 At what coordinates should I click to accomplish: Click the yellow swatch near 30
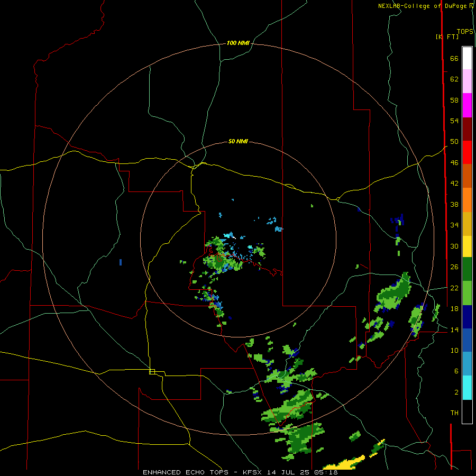467,246
